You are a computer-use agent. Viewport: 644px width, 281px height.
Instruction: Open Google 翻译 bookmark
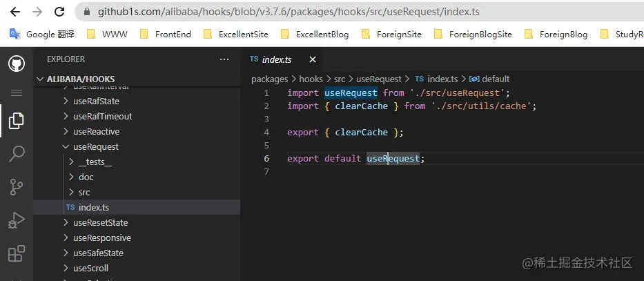tap(42, 34)
